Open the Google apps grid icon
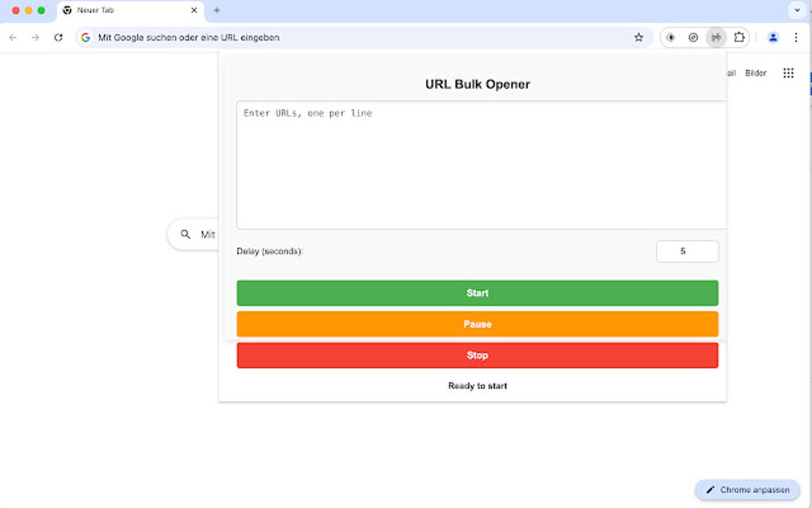The height and width of the screenshot is (508, 812). click(x=788, y=72)
